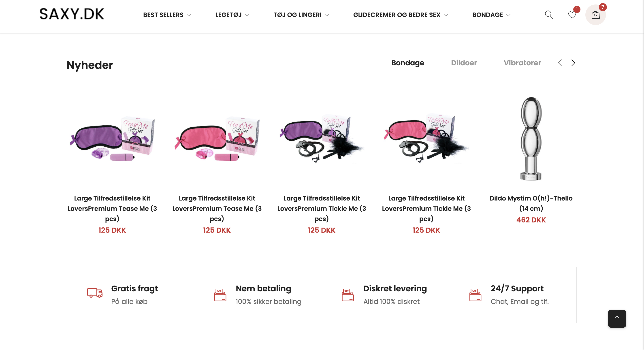Open the Tøj og Lingeri dropdown

click(301, 15)
